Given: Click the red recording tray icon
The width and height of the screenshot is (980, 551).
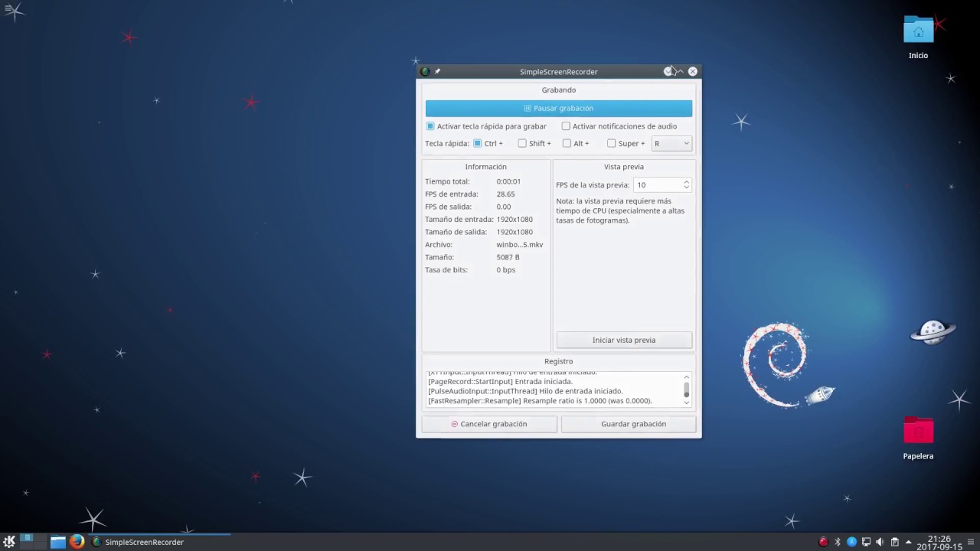Looking at the screenshot, I should [x=824, y=542].
